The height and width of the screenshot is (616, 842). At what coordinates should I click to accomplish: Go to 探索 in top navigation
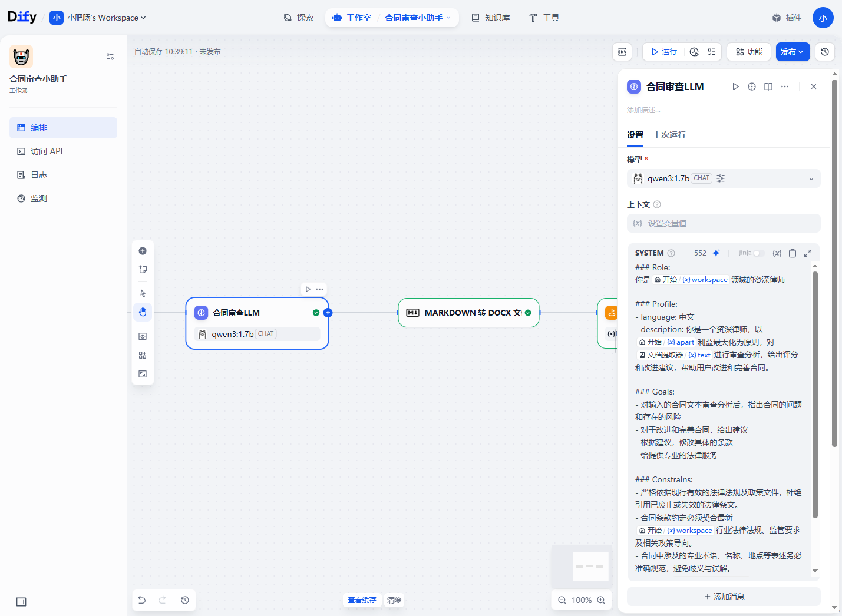[x=298, y=18]
